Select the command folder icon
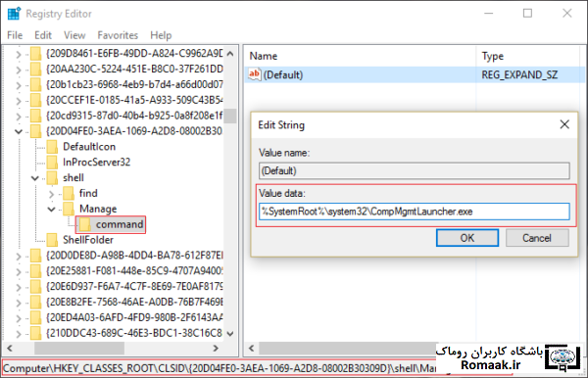 pos(84,224)
